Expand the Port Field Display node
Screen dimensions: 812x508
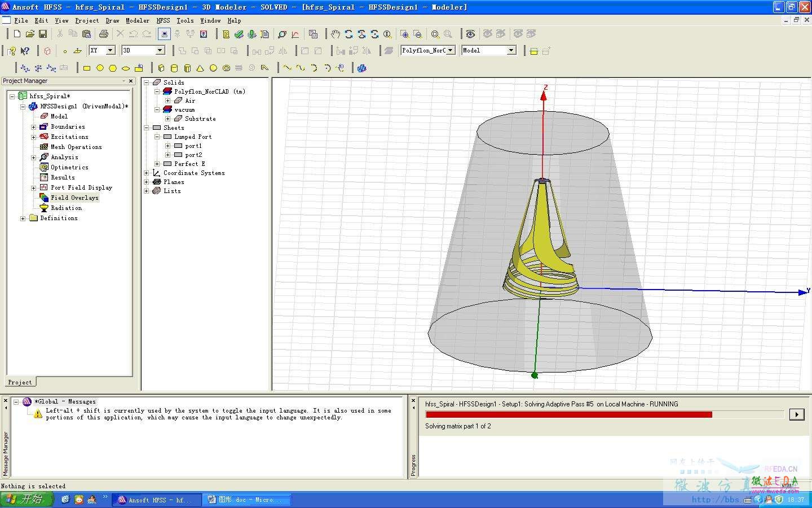pyautogui.click(x=33, y=188)
